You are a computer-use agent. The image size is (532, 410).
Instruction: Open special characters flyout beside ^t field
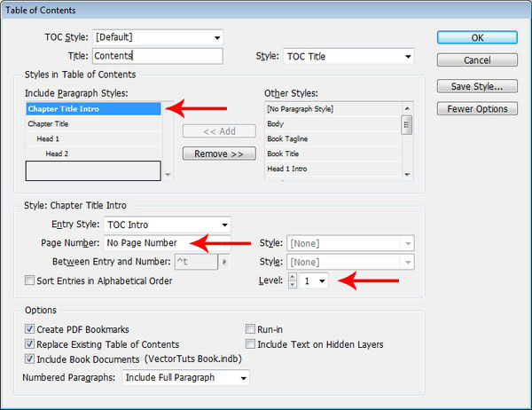[224, 262]
